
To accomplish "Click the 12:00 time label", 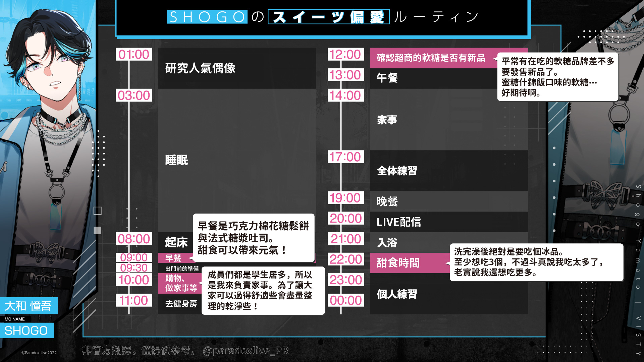I will [x=346, y=54].
